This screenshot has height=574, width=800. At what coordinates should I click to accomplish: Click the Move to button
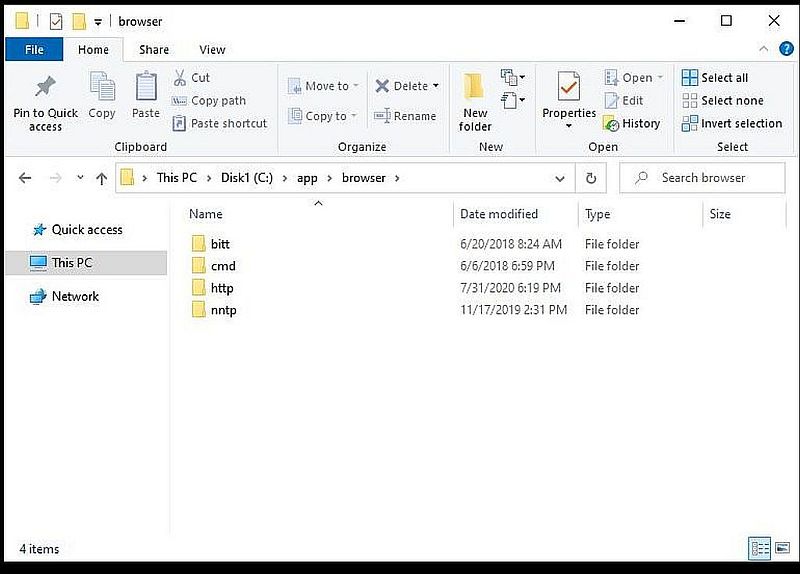click(x=323, y=86)
